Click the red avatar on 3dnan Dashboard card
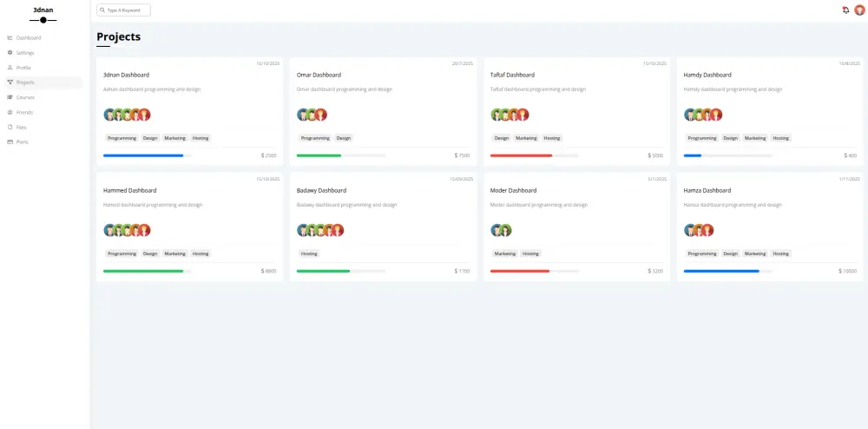This screenshot has width=868, height=429. coord(144,115)
